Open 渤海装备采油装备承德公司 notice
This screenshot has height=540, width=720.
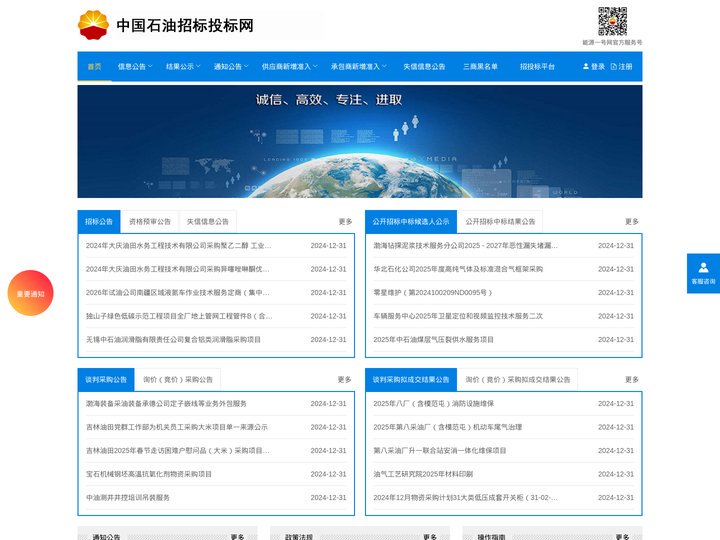coord(166,404)
